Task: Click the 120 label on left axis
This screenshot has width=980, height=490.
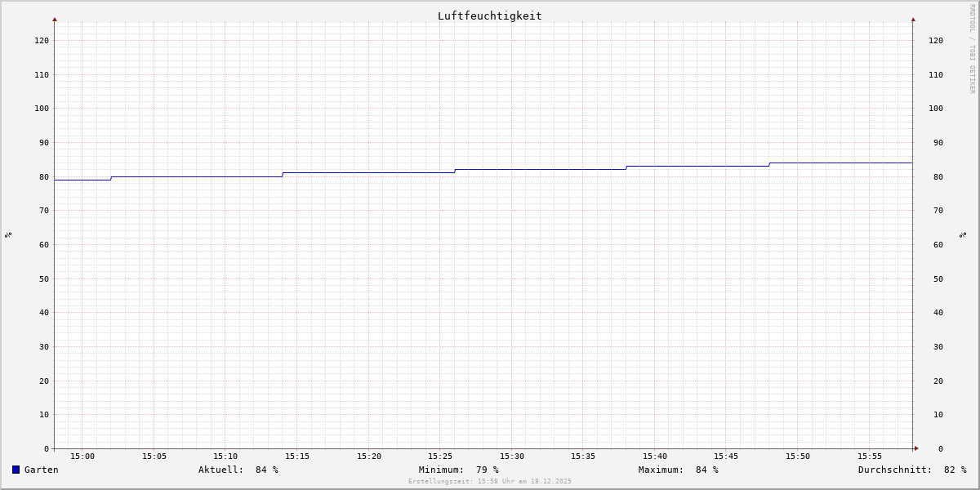Action: 42,41
